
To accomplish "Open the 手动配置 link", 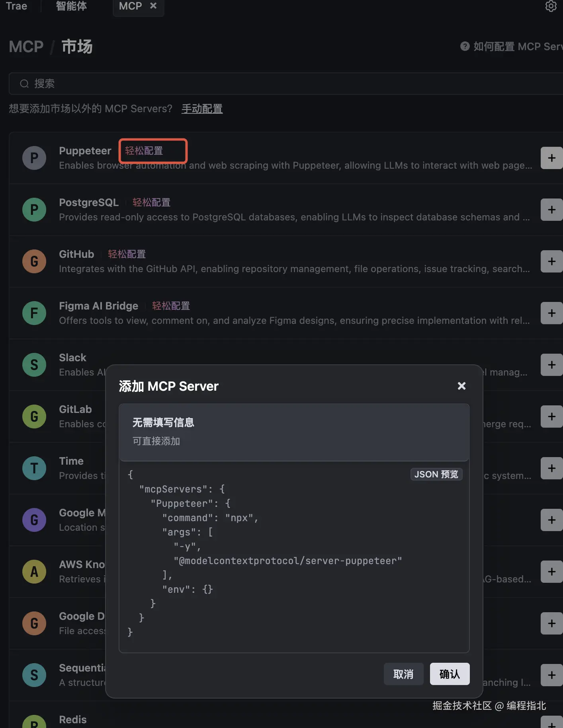I will [x=202, y=109].
